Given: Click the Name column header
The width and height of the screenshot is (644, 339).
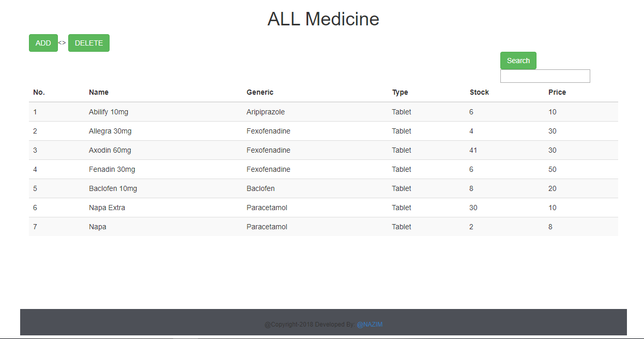Looking at the screenshot, I should coord(99,92).
